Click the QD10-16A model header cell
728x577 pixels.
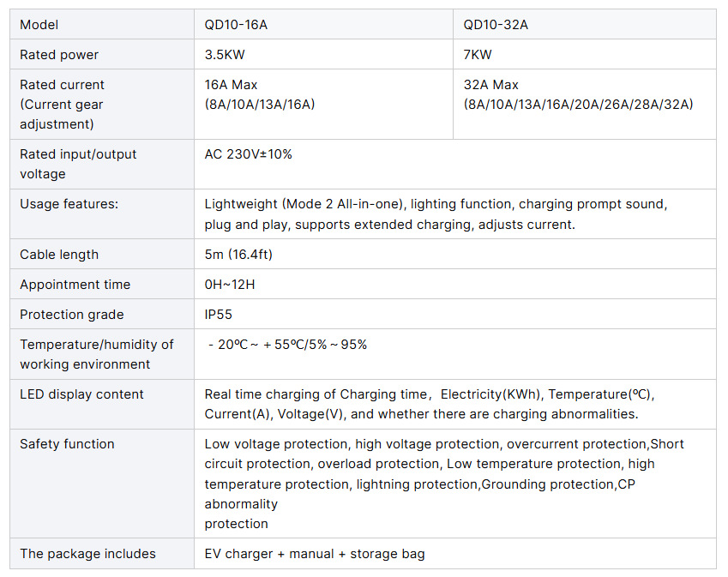click(x=236, y=25)
